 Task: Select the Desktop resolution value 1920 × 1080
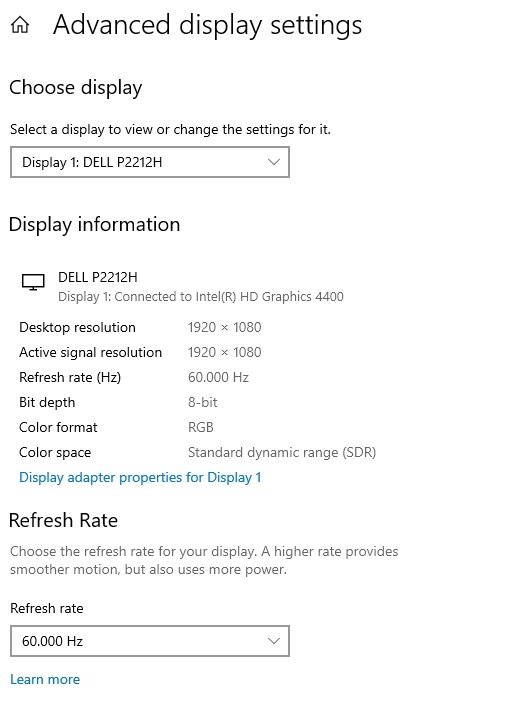click(225, 327)
